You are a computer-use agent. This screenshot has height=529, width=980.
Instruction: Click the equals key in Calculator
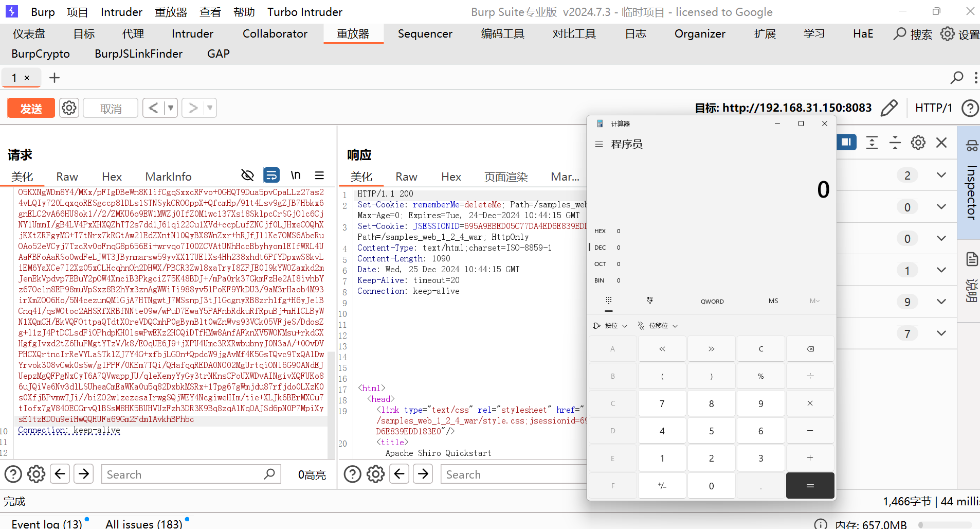pos(810,486)
